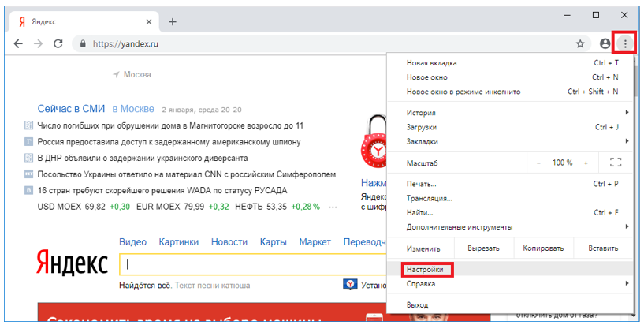This screenshot has width=644, height=325.
Task: Close the Яндекс tab
Action: point(149,22)
